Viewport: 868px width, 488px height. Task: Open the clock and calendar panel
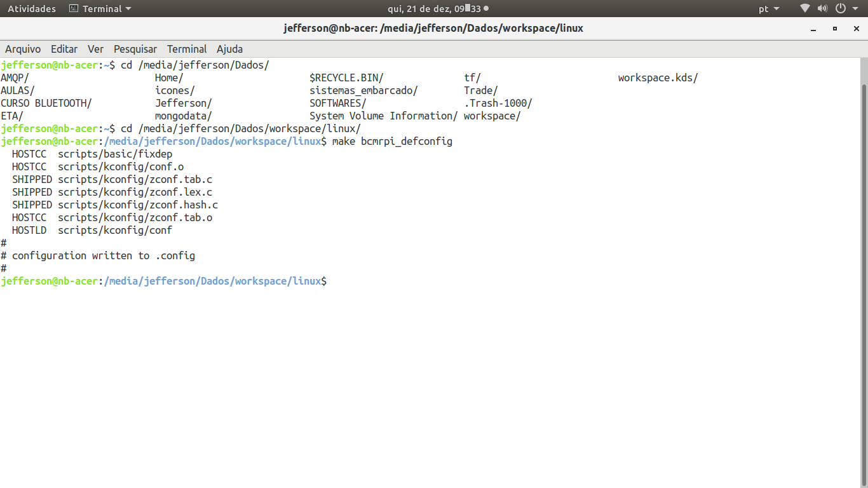[x=437, y=9]
